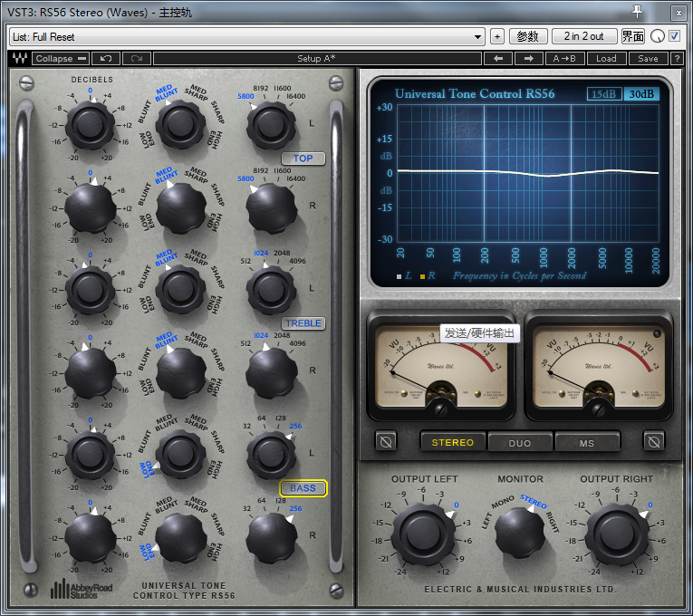
Task: Click the BASS L frequency knob at 256
Action: click(x=272, y=455)
